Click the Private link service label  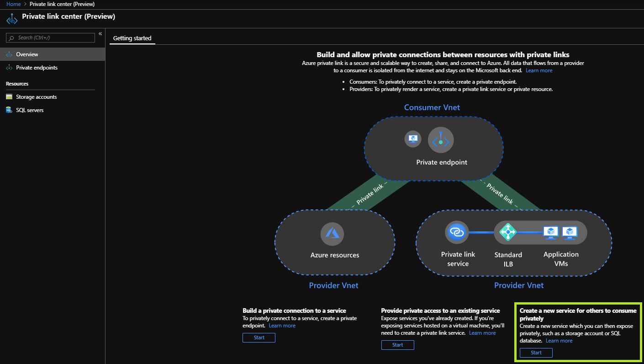click(x=458, y=259)
